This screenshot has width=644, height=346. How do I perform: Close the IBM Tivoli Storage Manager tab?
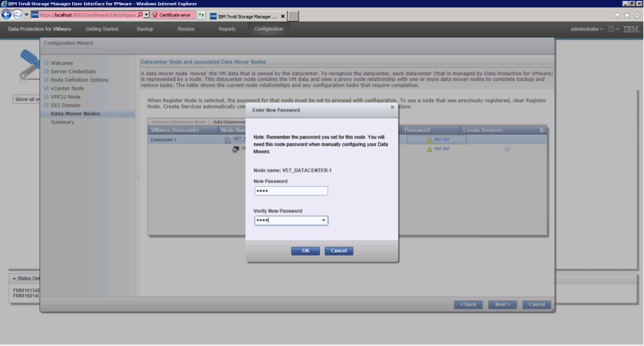point(283,16)
